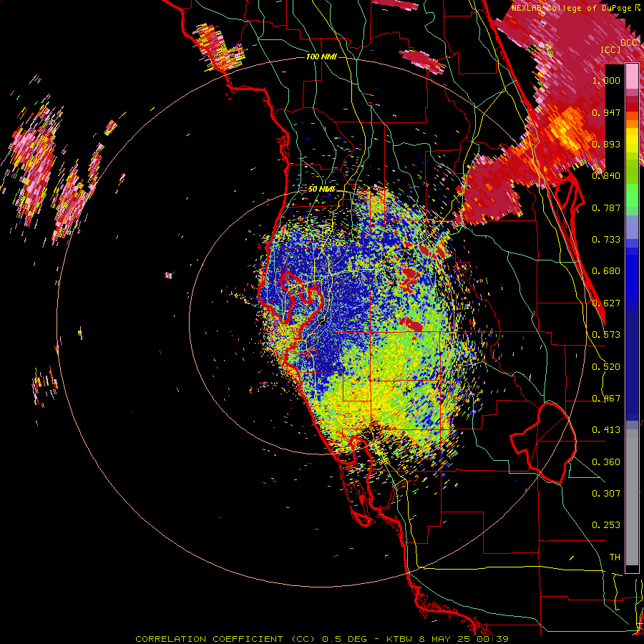Click the 0.573 scale value

(606, 335)
